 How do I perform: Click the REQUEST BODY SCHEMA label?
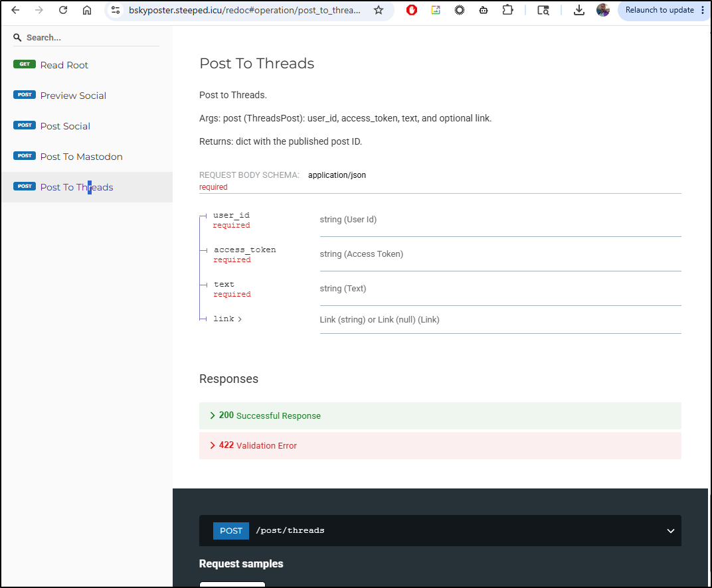click(x=249, y=175)
